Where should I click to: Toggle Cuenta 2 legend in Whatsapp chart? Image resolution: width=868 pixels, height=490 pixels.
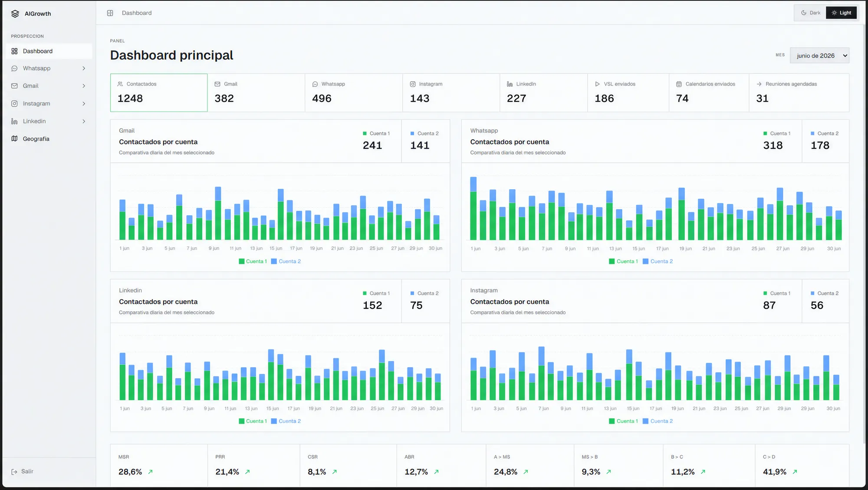(658, 261)
